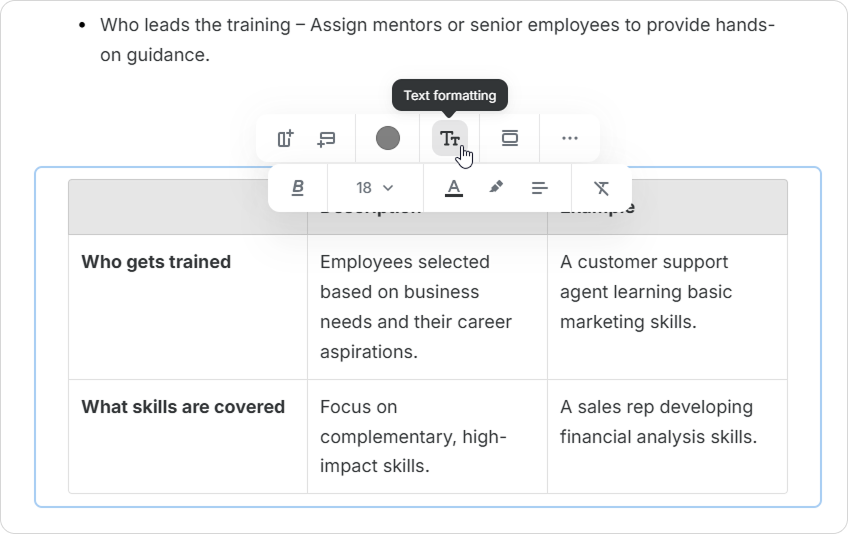Click the insert row icon
848x534 pixels.
[x=326, y=138]
